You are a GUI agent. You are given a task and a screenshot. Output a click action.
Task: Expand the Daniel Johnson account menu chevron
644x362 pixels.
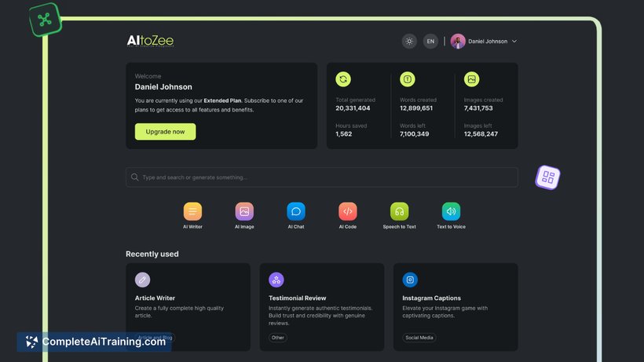click(514, 41)
